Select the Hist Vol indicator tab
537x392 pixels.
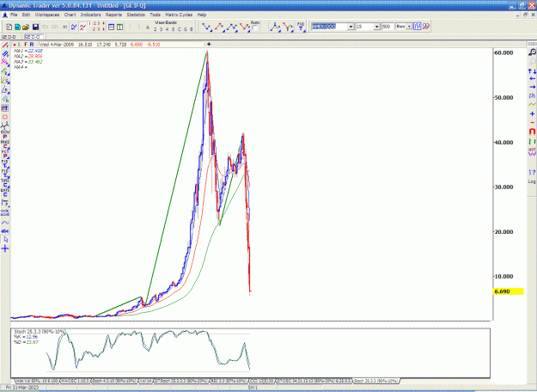37,381
